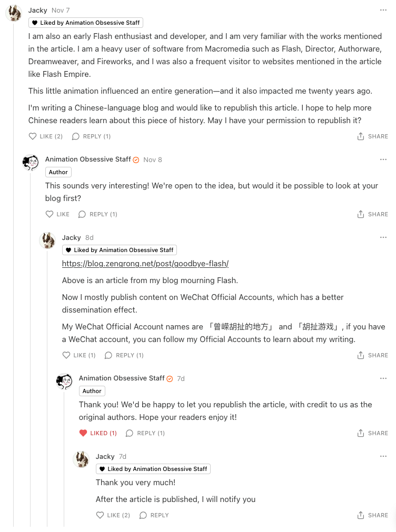Like Animation Obsessive Staff's Nov 8 comment

[x=48, y=214]
